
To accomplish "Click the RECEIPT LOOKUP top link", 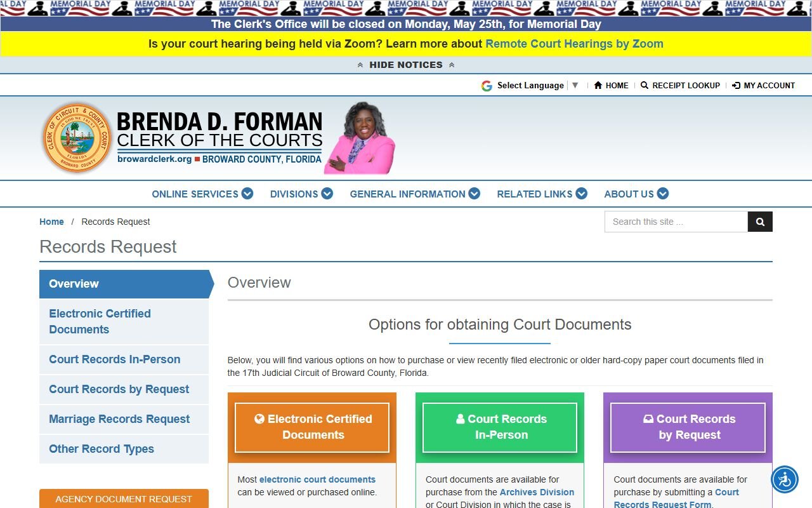I will (680, 85).
